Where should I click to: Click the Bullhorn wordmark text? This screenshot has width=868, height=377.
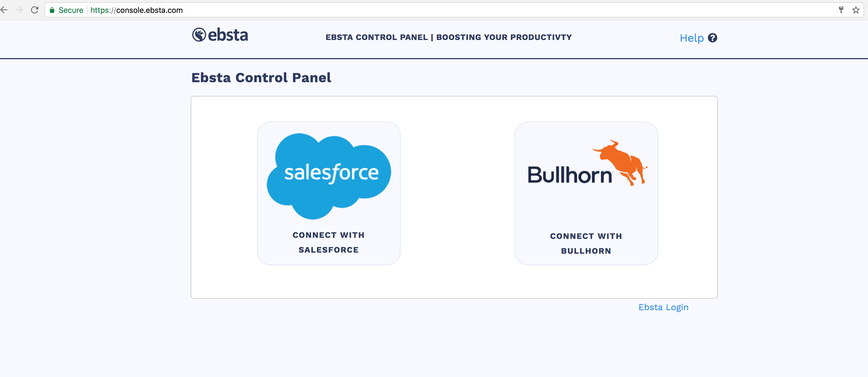tap(569, 175)
